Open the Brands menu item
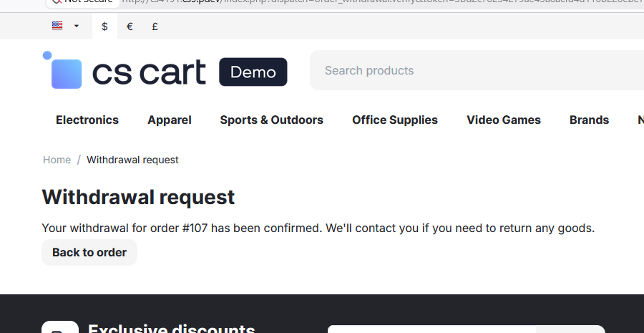 [x=589, y=120]
